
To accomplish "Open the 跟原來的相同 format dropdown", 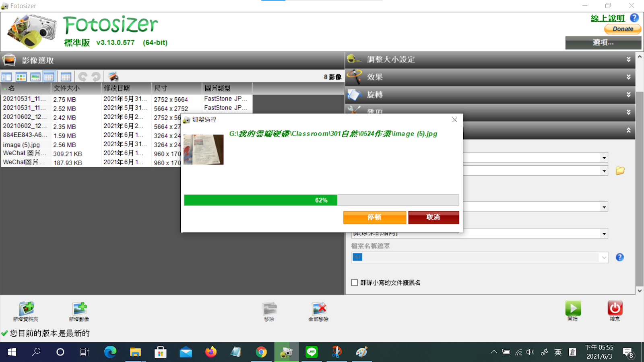I will [604, 234].
